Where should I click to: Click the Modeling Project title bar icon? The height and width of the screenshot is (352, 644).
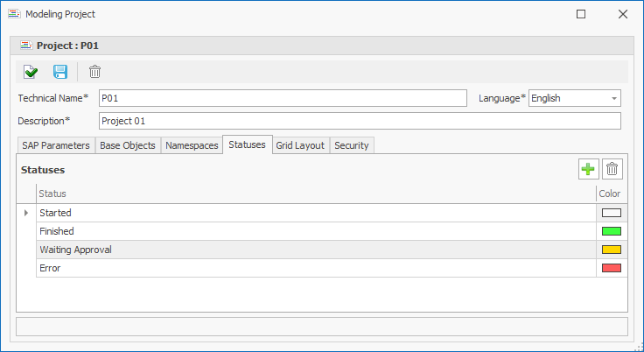(x=13, y=14)
